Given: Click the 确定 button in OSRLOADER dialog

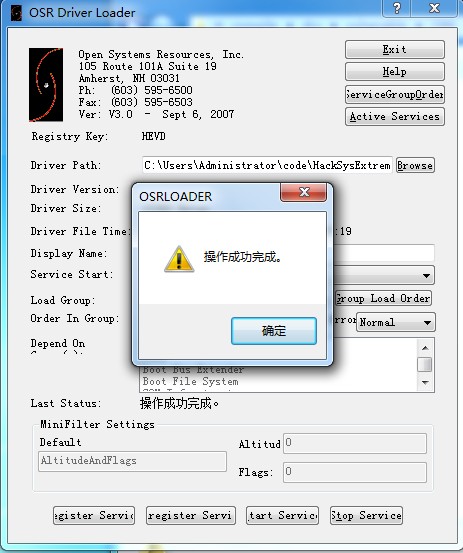Looking at the screenshot, I should click(x=274, y=331).
